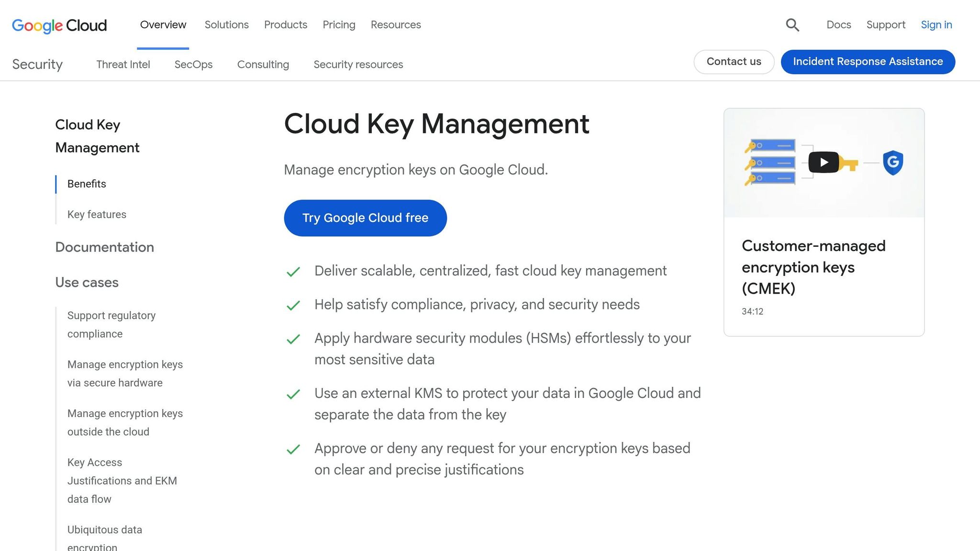
Task: Open the Products menu
Action: pyautogui.click(x=286, y=25)
